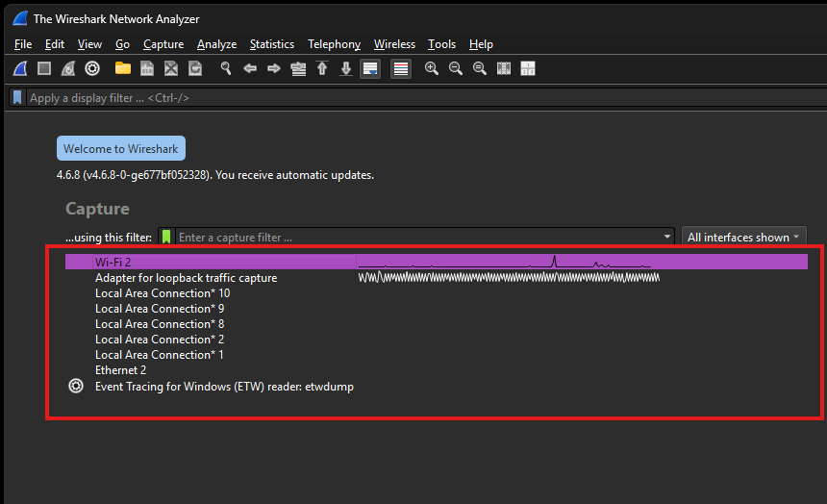Click the stop capture square icon
This screenshot has height=504, width=827.
pyautogui.click(x=44, y=68)
